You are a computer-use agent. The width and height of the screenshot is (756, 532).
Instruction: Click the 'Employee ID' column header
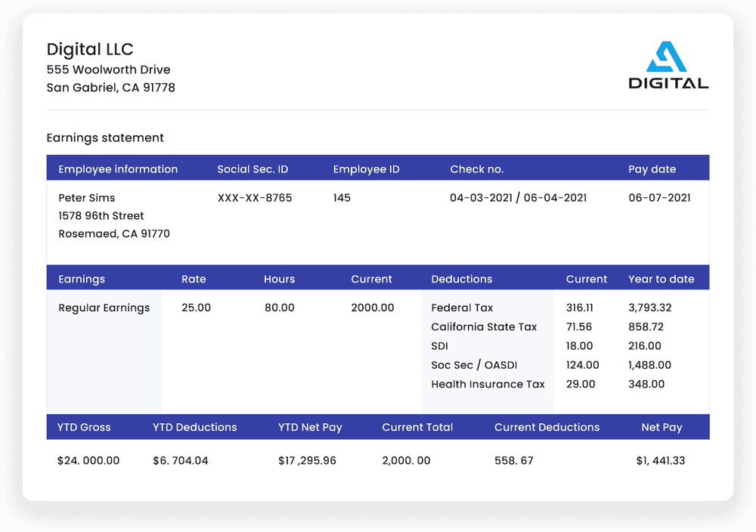367,169
